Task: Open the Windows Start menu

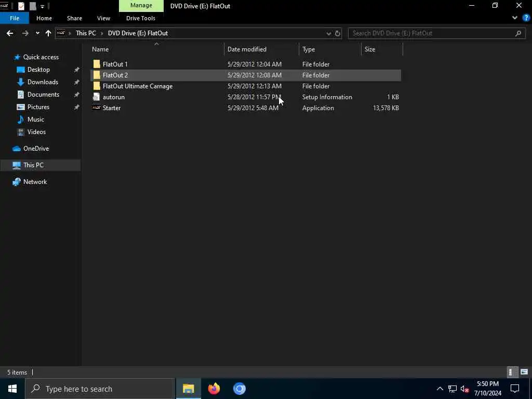Action: pos(12,389)
